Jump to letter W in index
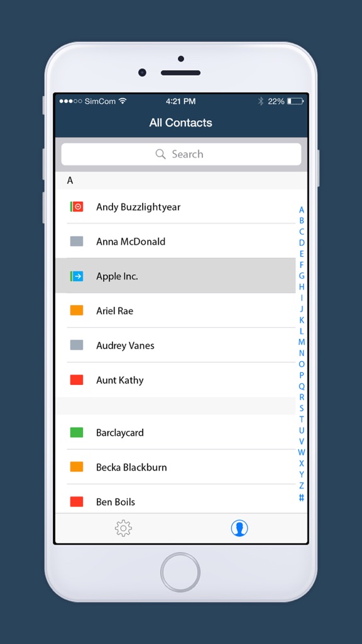The width and height of the screenshot is (362, 644). [x=302, y=452]
